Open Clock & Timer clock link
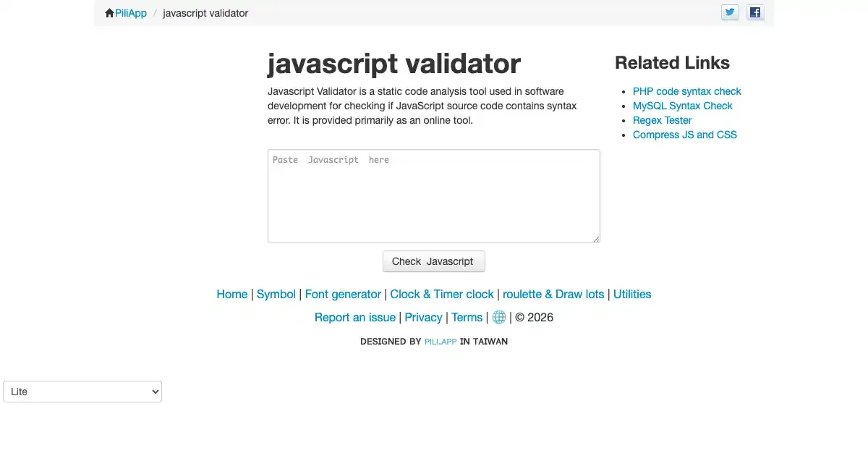Image resolution: width=868 pixels, height=456 pixels. pyautogui.click(x=441, y=294)
